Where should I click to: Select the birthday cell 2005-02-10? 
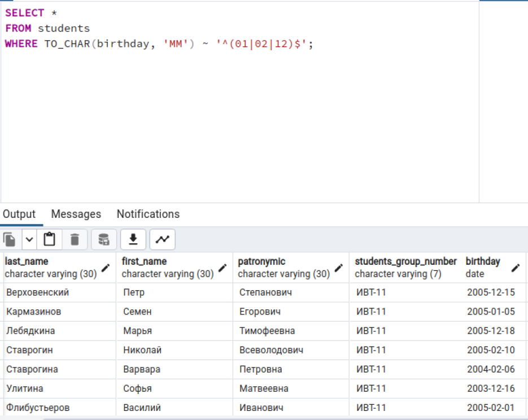[x=491, y=350]
